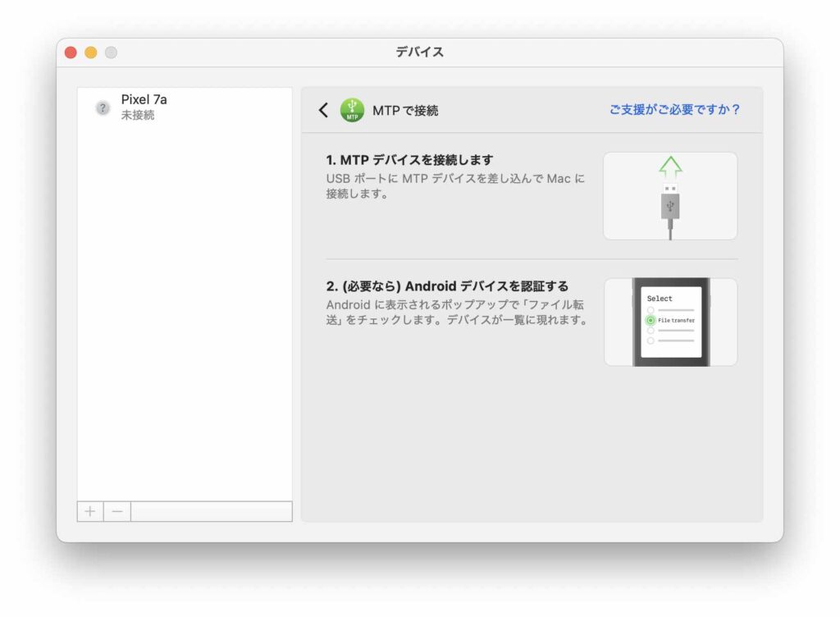Click the step 2 Android デバイスを認証する heading
Screen dimensions: 840x617
point(447,286)
